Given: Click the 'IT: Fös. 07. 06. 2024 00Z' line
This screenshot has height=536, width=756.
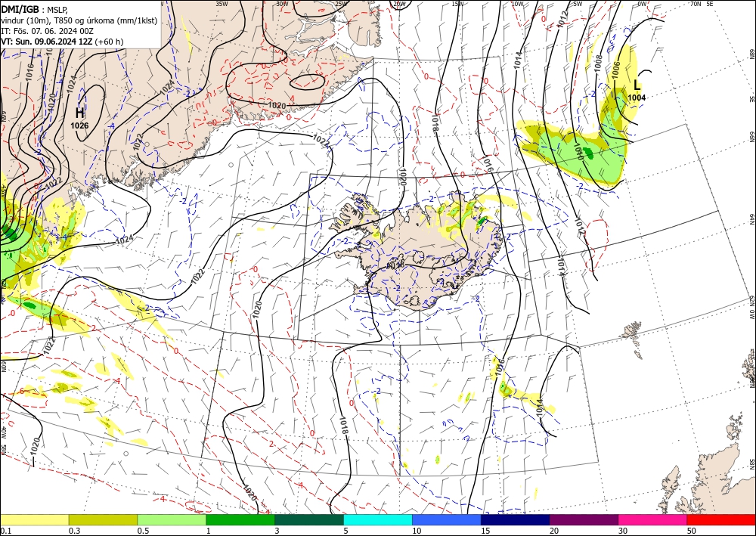Looking at the screenshot, I should [x=47, y=31].
